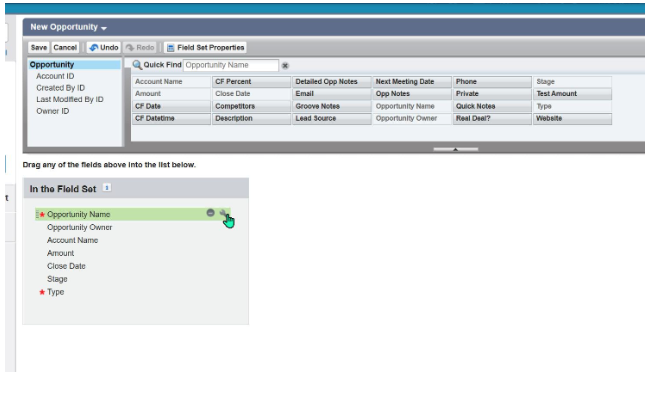Select the Competitors palette field

tap(251, 106)
